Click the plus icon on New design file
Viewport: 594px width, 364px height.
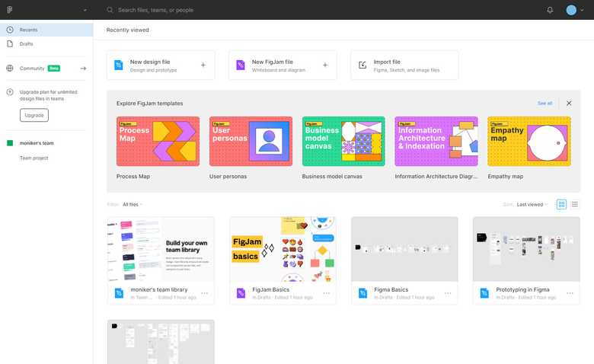pyautogui.click(x=203, y=65)
